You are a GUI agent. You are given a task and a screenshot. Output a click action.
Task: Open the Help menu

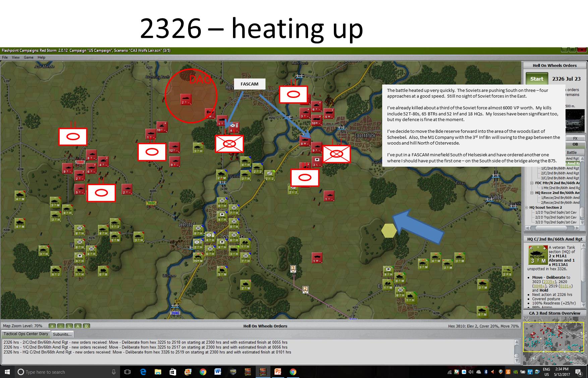(41, 57)
